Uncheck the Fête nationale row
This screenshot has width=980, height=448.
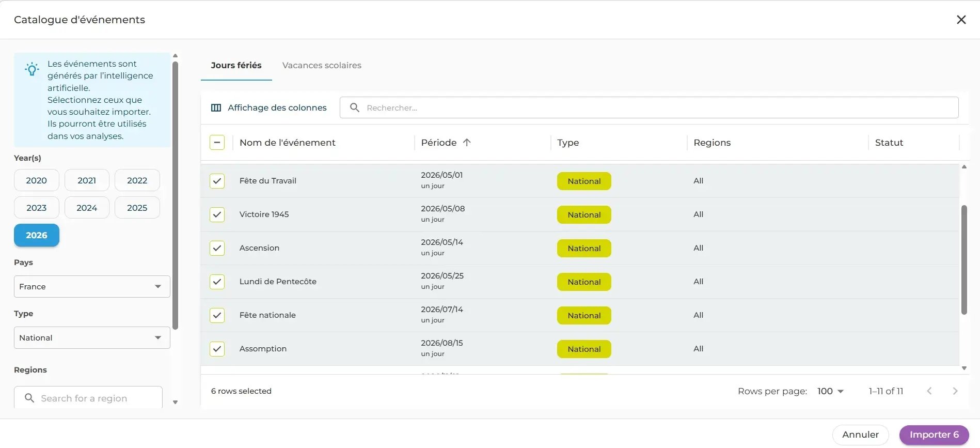click(x=217, y=315)
